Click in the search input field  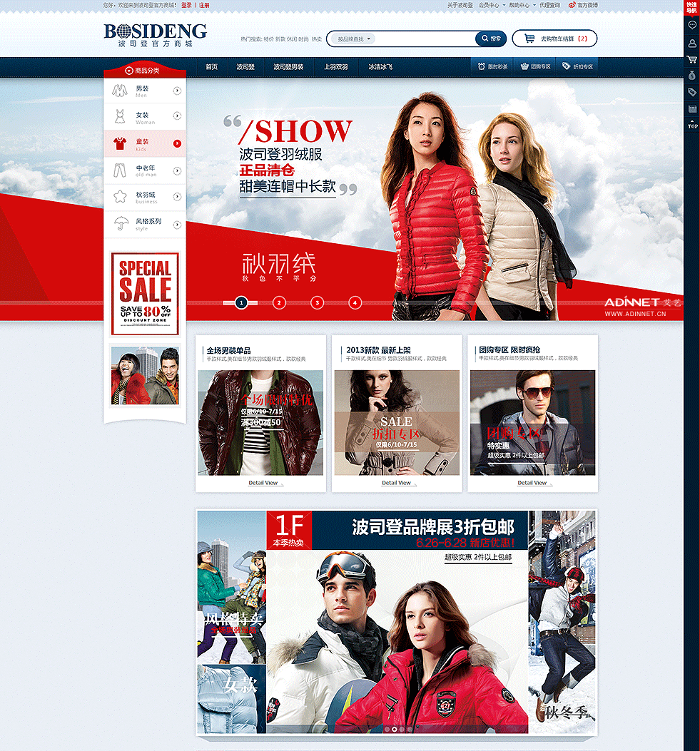point(425,39)
